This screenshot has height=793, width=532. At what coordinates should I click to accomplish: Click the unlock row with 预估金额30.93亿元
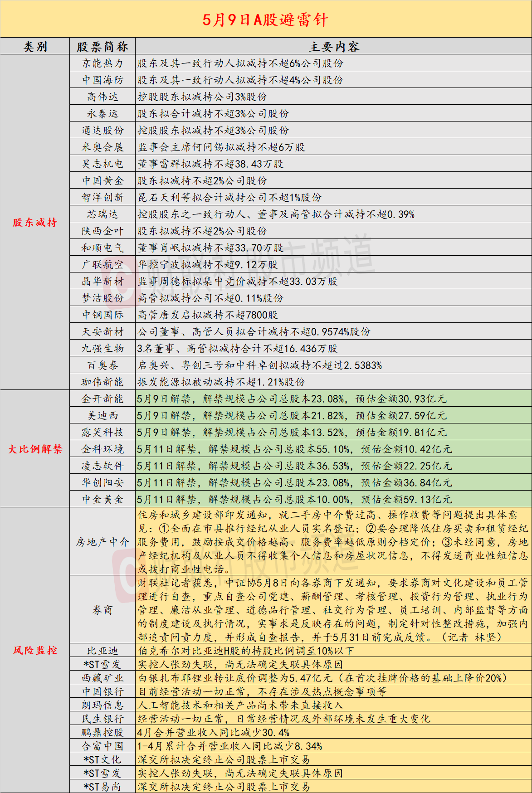(334, 399)
